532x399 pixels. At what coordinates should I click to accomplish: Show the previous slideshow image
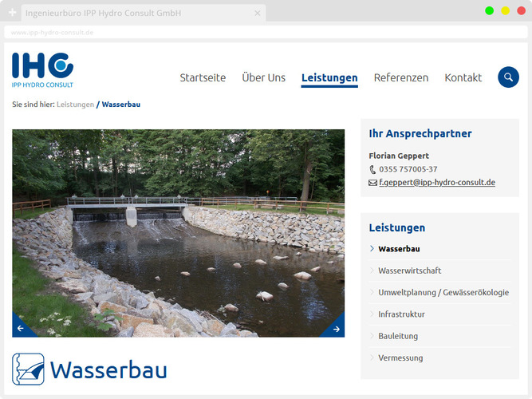pyautogui.click(x=21, y=328)
